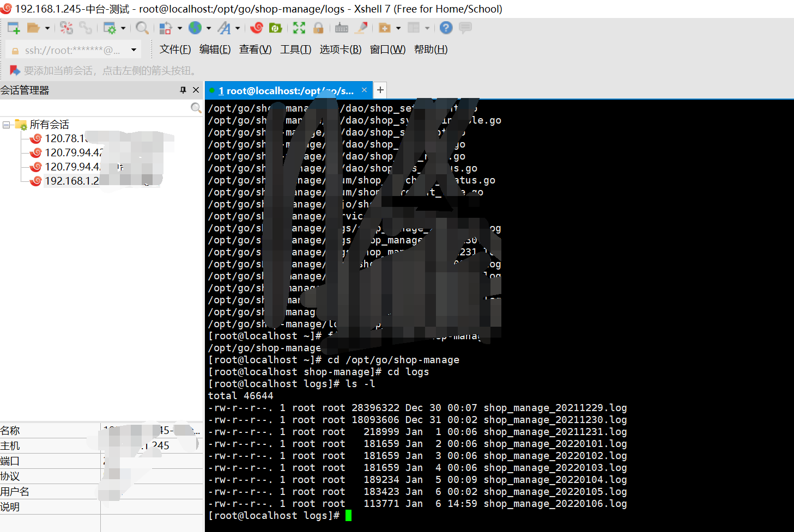The width and height of the screenshot is (794, 532).
Task: Click the session manager search magnifier
Action: point(196,108)
